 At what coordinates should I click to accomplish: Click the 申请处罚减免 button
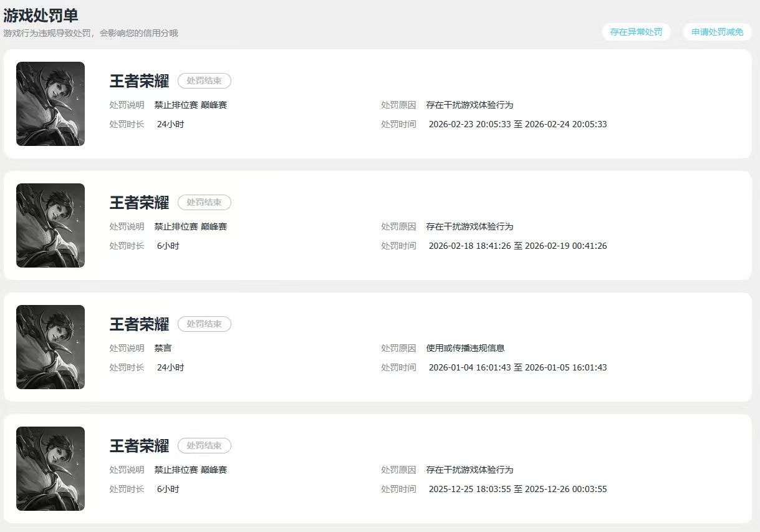click(717, 32)
